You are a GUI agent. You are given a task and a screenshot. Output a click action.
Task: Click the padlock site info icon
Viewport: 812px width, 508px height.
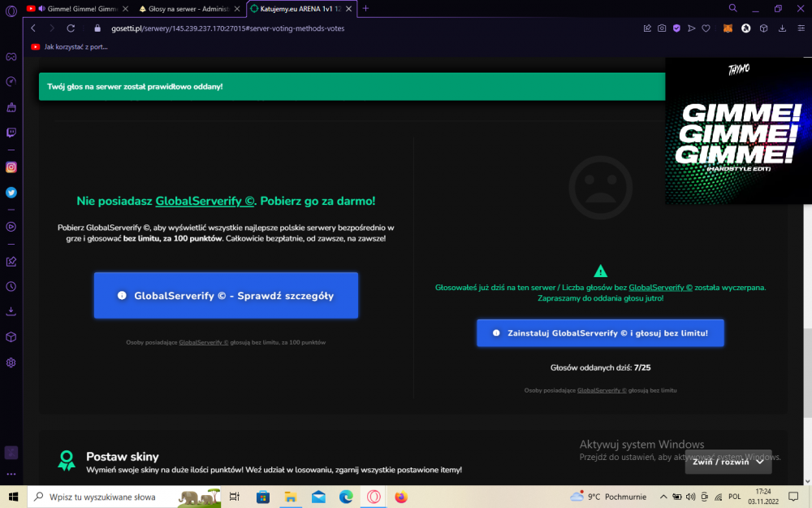[x=97, y=28]
